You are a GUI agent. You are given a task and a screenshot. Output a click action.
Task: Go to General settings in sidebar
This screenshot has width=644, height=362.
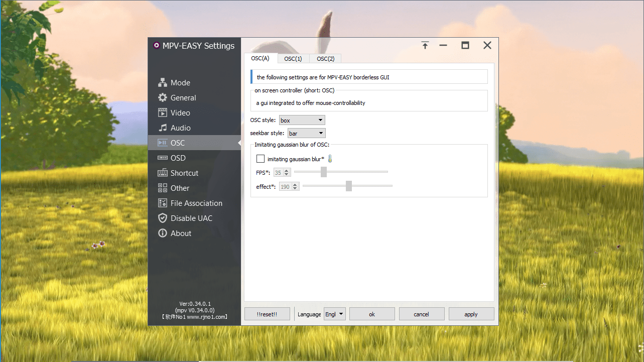[x=194, y=98]
